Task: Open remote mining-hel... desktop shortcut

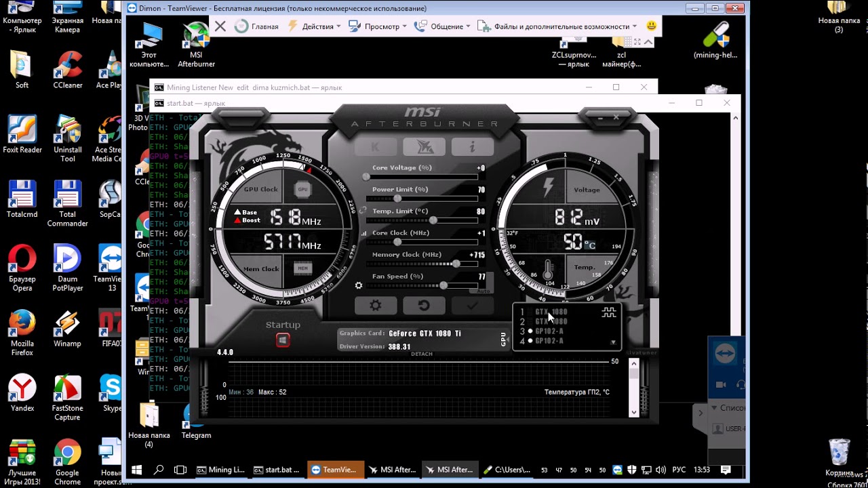Action: click(715, 41)
